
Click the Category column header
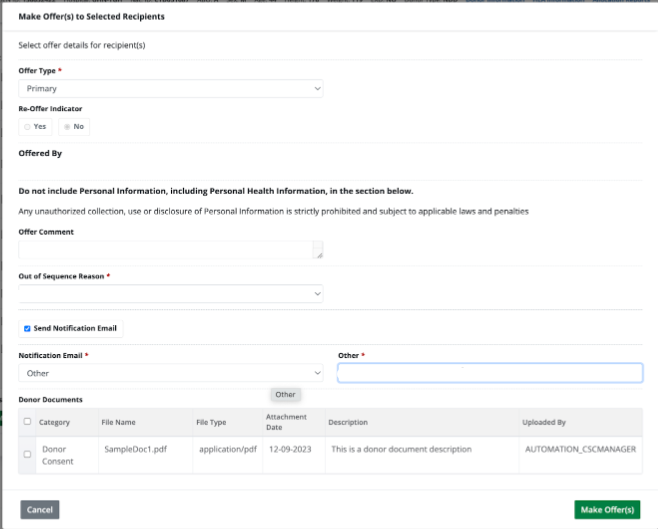54,423
